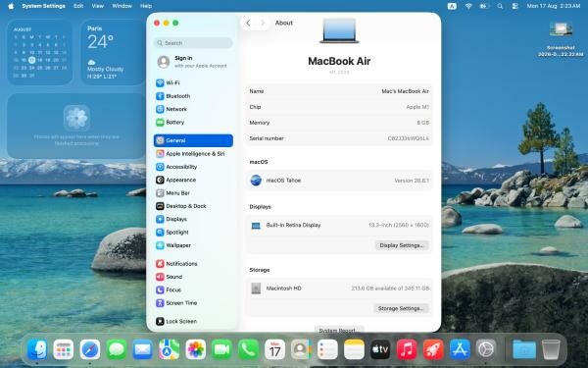Select General in the sidebar
This screenshot has width=588, height=368.
click(193, 140)
